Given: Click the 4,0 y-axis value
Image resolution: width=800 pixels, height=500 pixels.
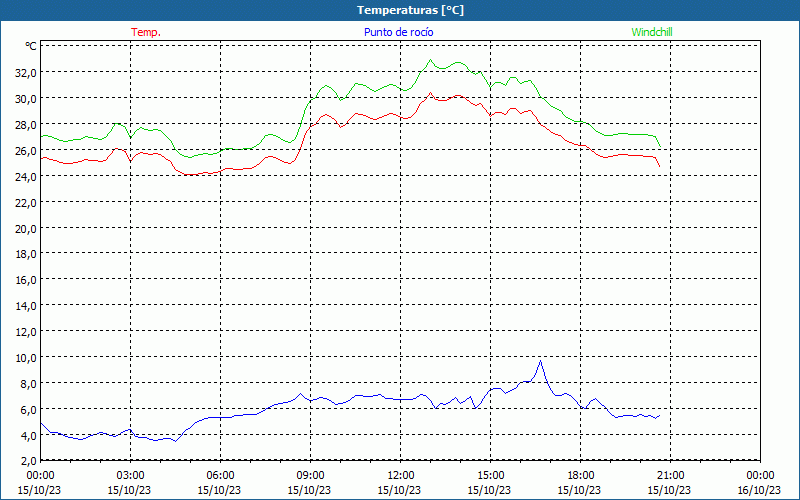Looking at the screenshot, I should pyautogui.click(x=28, y=436).
